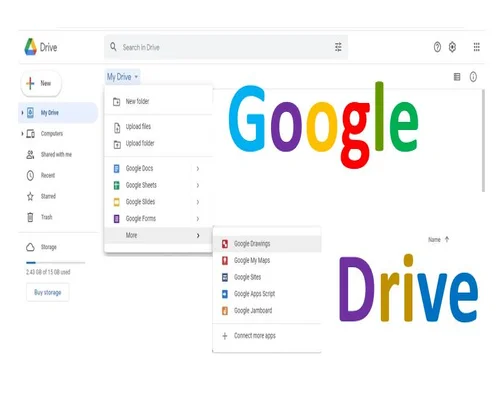Click the Upload files icon
Viewport: 500px width, 400px height.
pyautogui.click(x=117, y=127)
